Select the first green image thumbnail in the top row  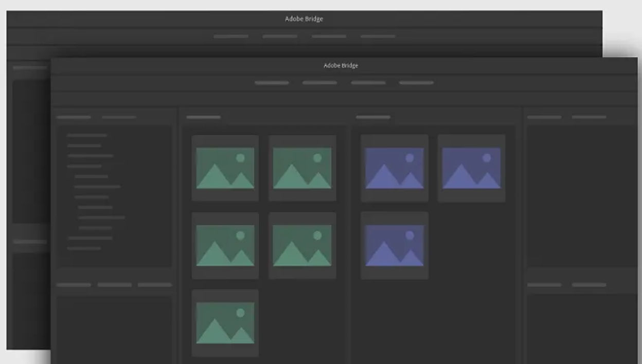tap(225, 168)
